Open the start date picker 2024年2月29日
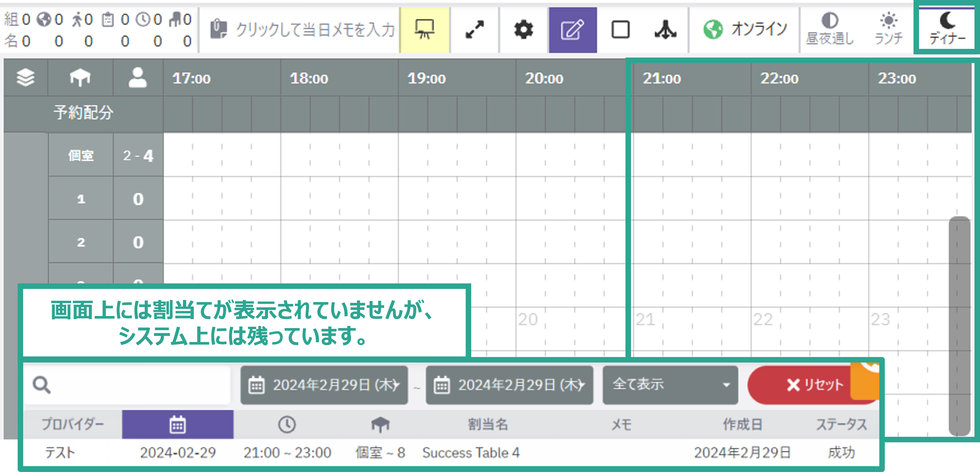This screenshot has width=980, height=472. pos(324,385)
